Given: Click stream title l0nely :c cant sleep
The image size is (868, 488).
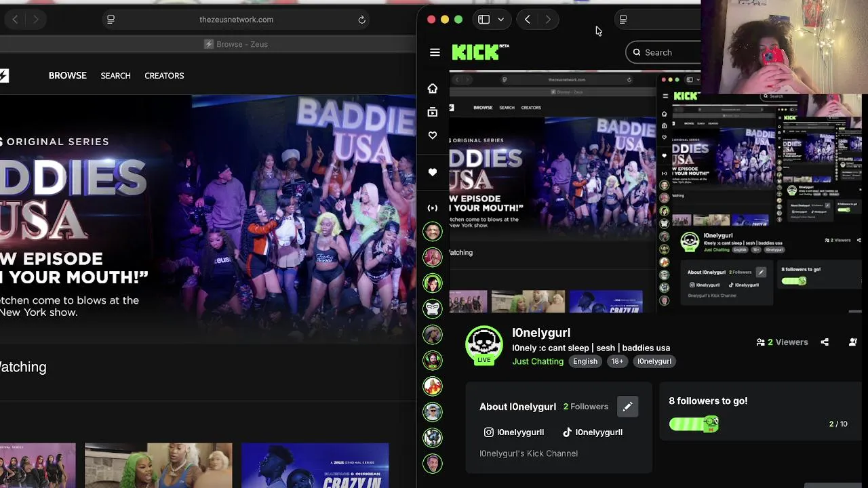Looking at the screenshot, I should 591,348.
